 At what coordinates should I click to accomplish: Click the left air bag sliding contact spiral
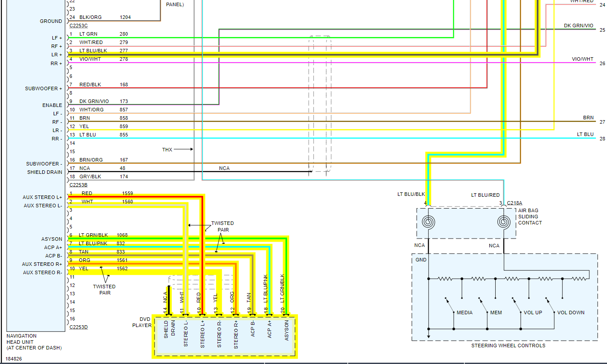428,222
